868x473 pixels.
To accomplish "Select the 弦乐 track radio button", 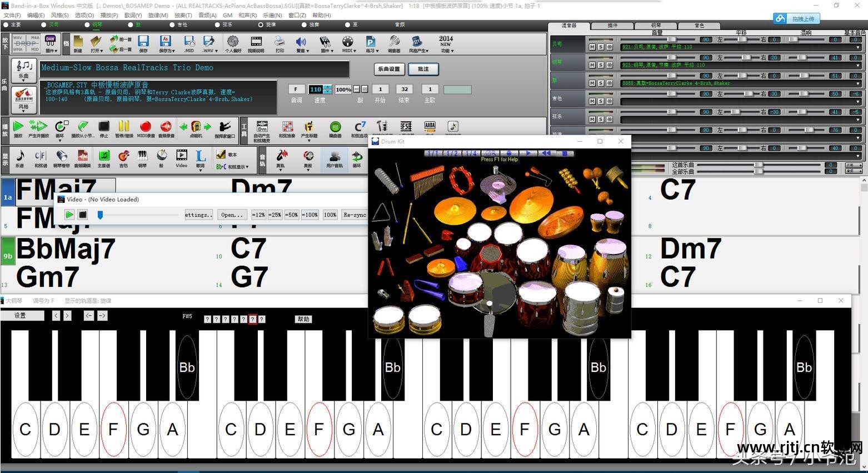I will (217, 24).
